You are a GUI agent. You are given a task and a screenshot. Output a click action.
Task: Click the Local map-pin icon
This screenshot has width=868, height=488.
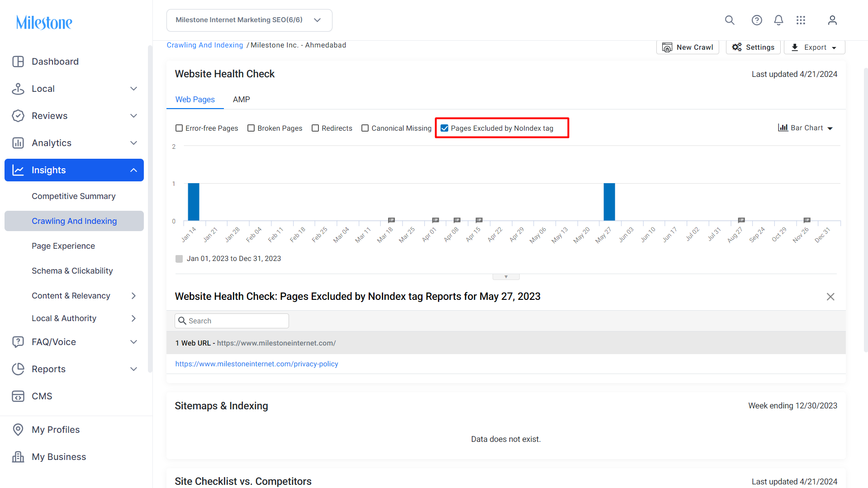(18, 89)
